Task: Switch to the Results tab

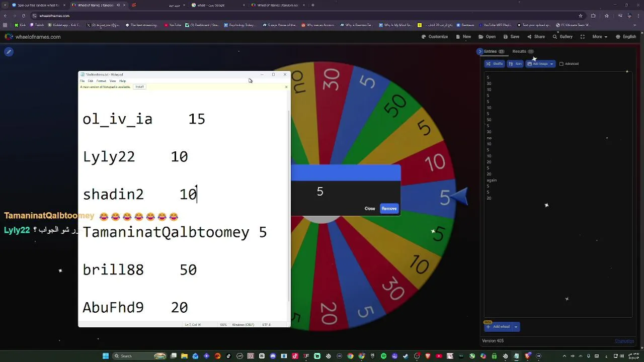Action: [x=523, y=51]
